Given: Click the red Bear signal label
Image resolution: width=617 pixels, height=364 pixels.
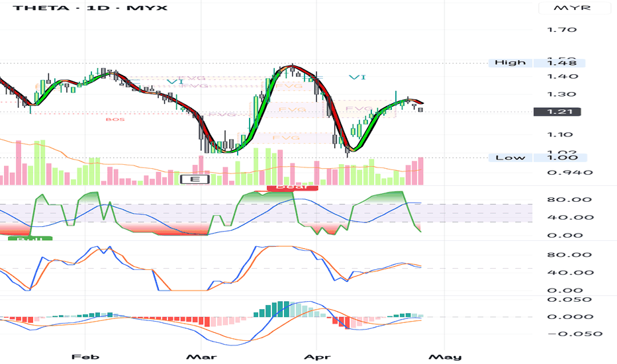Looking at the screenshot, I should (x=293, y=187).
